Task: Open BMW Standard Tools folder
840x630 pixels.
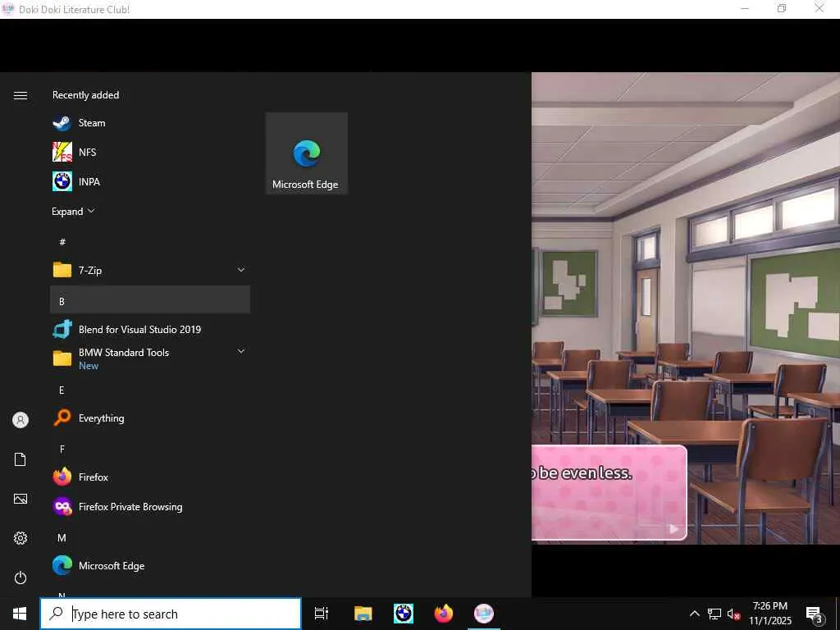Action: pos(150,358)
